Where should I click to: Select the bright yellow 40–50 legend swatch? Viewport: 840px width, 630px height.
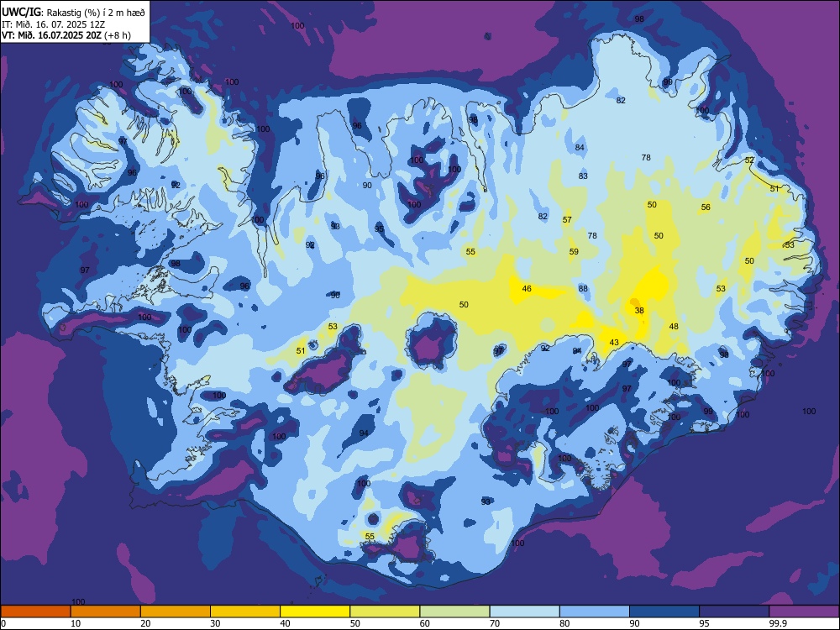pyautogui.click(x=315, y=612)
